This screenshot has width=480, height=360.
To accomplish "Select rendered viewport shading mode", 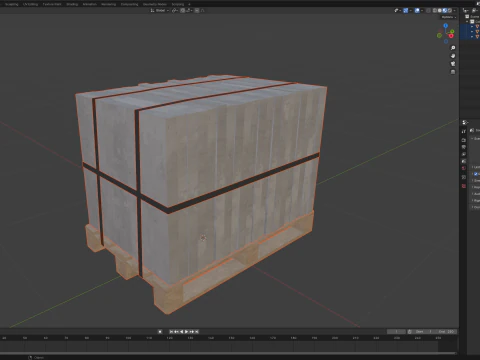I will (x=450, y=10).
